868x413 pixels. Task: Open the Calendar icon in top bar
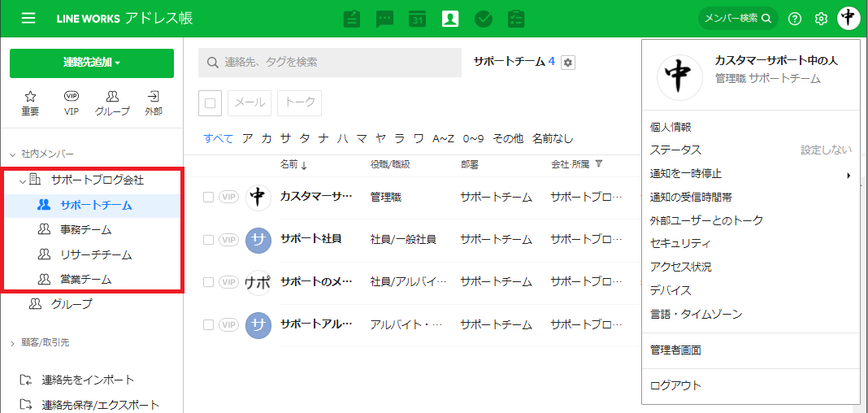(417, 19)
